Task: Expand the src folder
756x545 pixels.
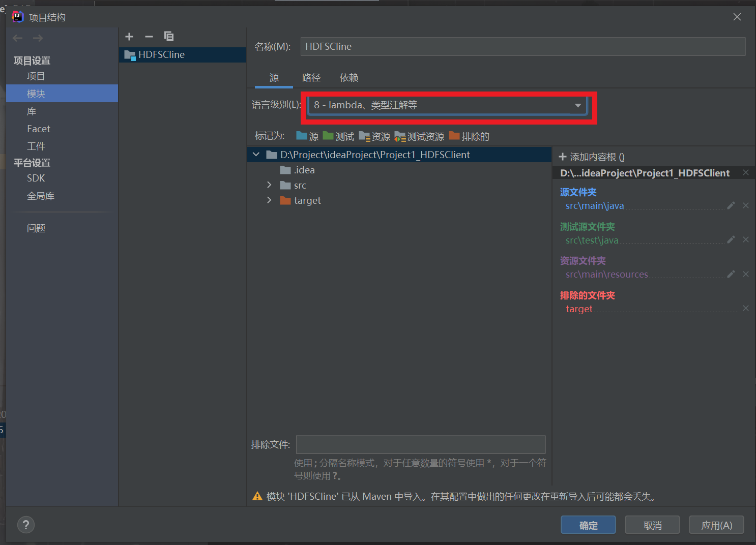Action: click(x=269, y=185)
